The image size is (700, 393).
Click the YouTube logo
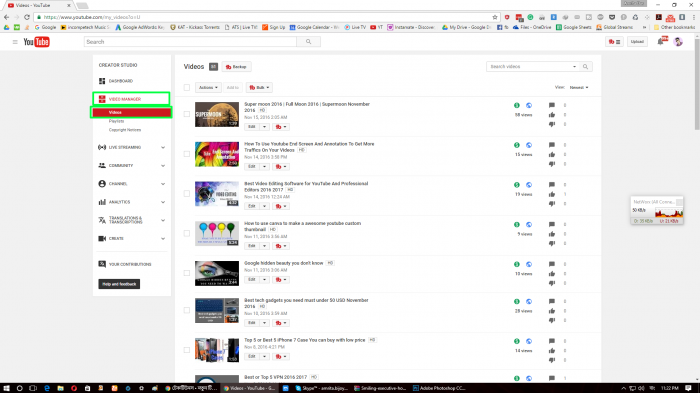click(x=37, y=42)
